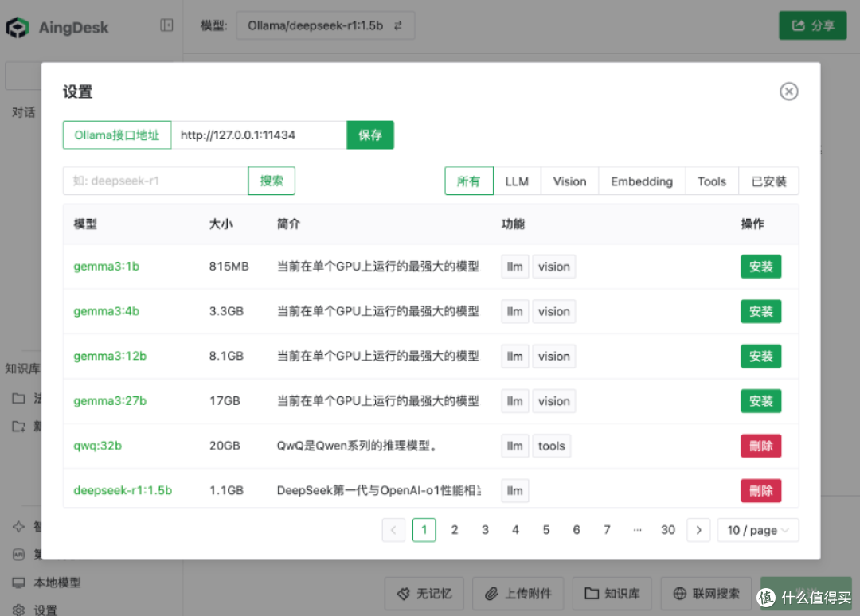Install the gemma3:12b model
Image resolution: width=860 pixels, height=616 pixels.
(760, 357)
